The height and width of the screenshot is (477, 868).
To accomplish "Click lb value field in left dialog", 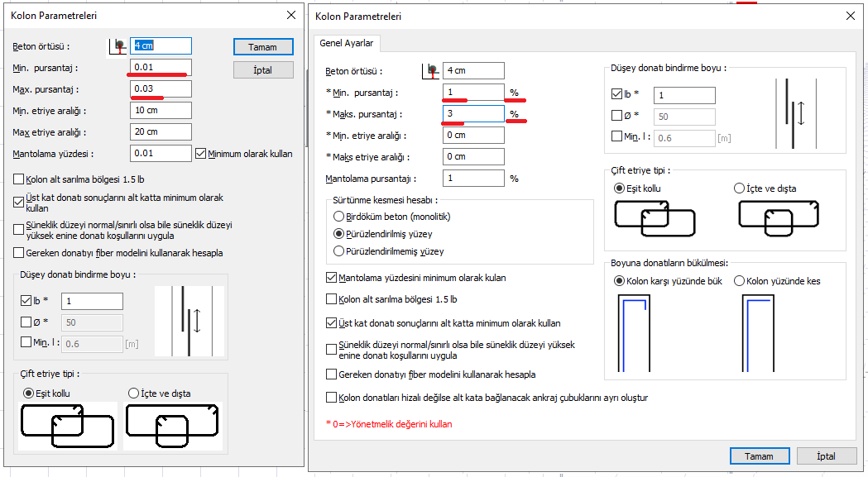I will coord(93,301).
